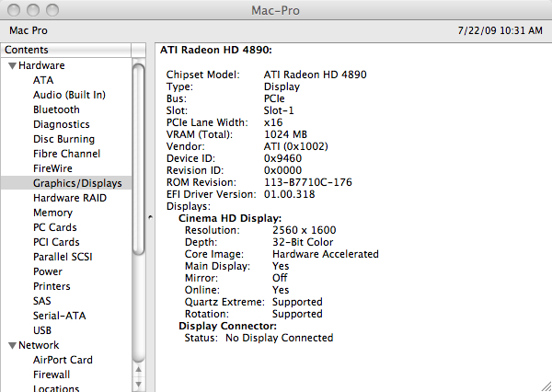The height and width of the screenshot is (392, 552).
Task: Click the Revision ID value 0x0000
Action: click(282, 170)
